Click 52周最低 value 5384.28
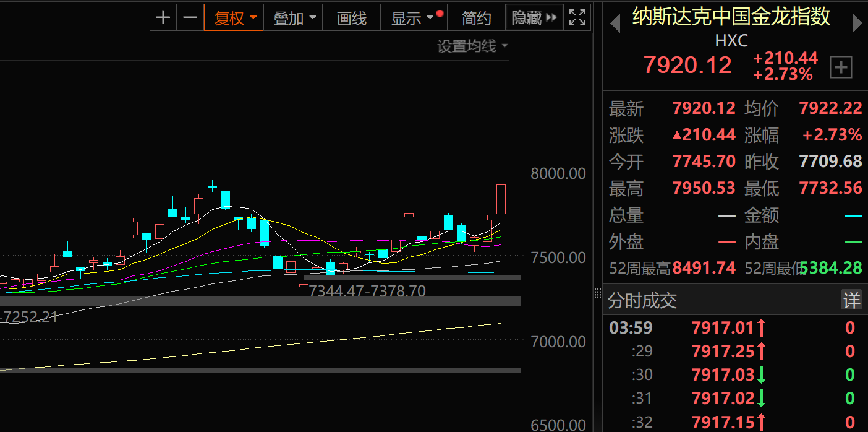The height and width of the screenshot is (432, 868). point(831,268)
